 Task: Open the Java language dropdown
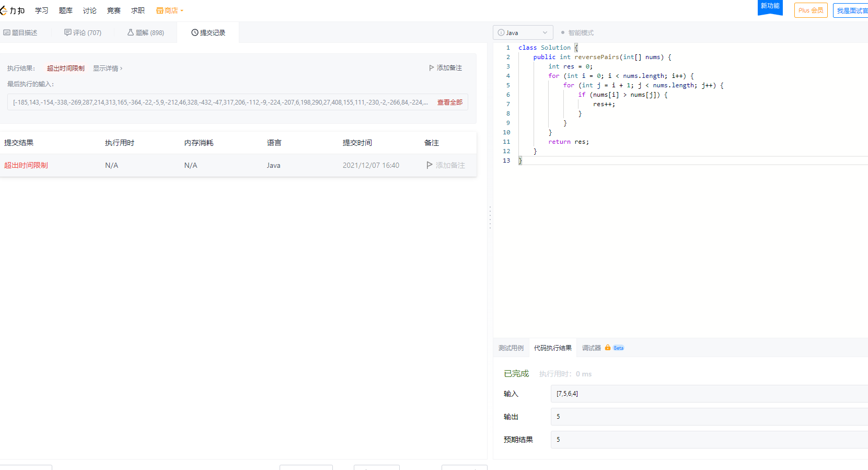click(x=523, y=32)
